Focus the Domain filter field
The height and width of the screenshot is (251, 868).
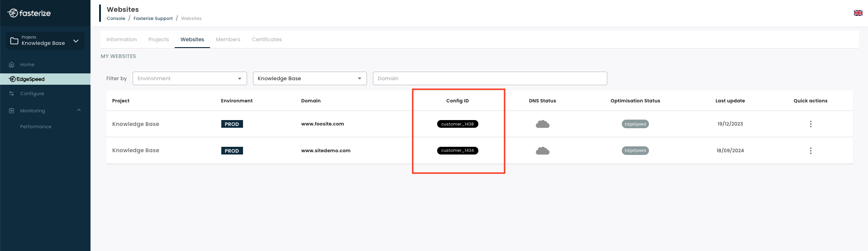pos(490,78)
